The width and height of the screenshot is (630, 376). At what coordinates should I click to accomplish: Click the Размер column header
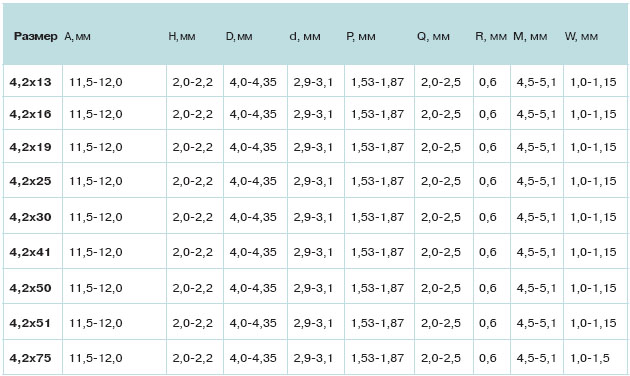[36, 37]
